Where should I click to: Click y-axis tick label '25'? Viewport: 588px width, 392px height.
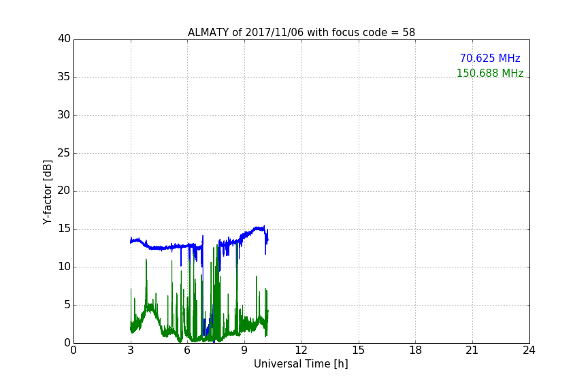click(64, 153)
